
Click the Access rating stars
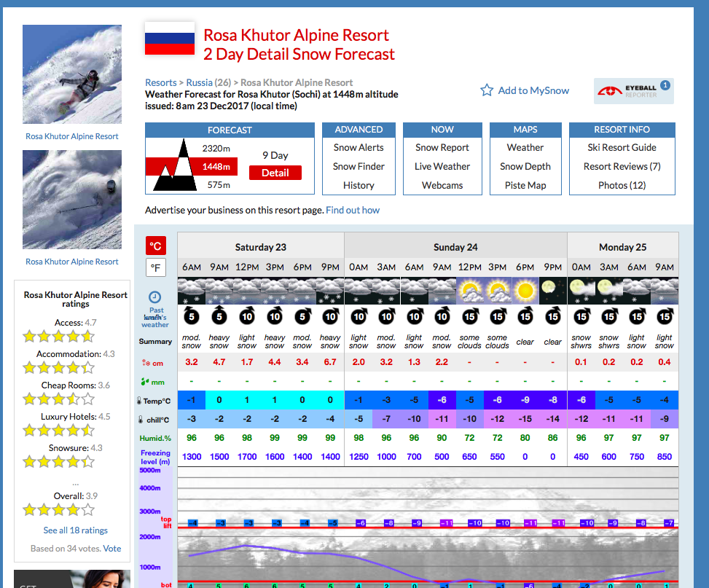point(59,337)
